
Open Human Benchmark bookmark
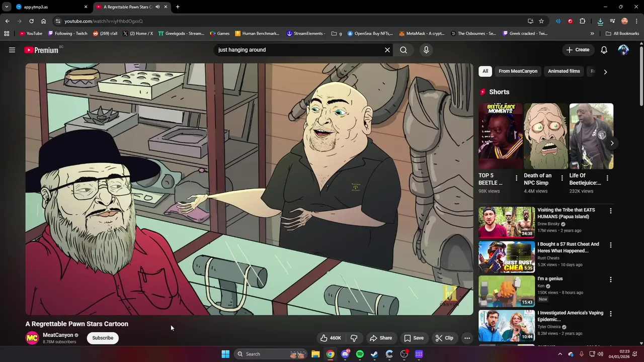[257, 34]
